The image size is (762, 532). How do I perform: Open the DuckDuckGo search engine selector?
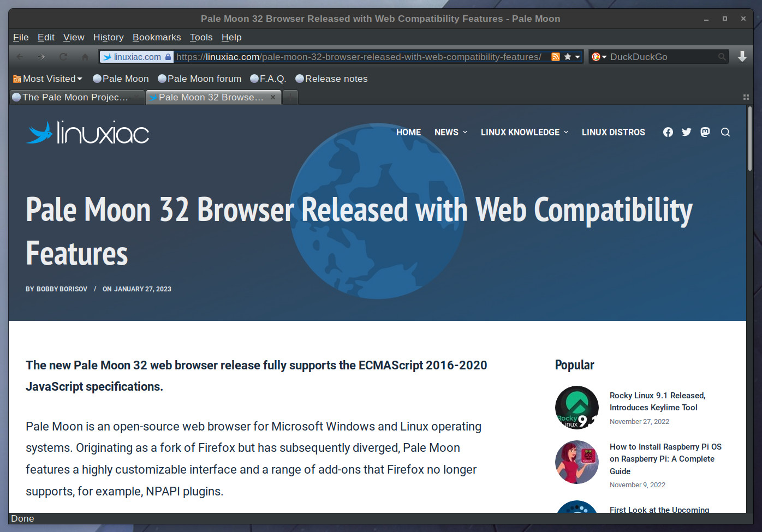point(599,57)
